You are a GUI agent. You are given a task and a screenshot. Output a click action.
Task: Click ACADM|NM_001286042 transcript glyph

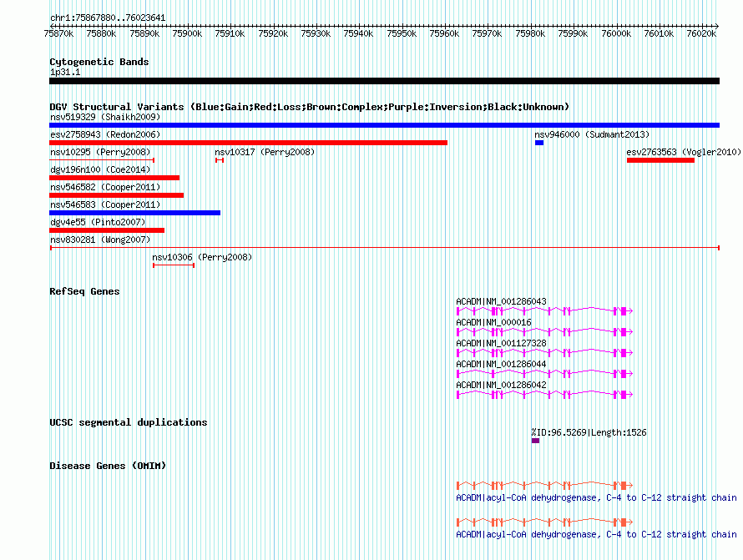click(544, 394)
